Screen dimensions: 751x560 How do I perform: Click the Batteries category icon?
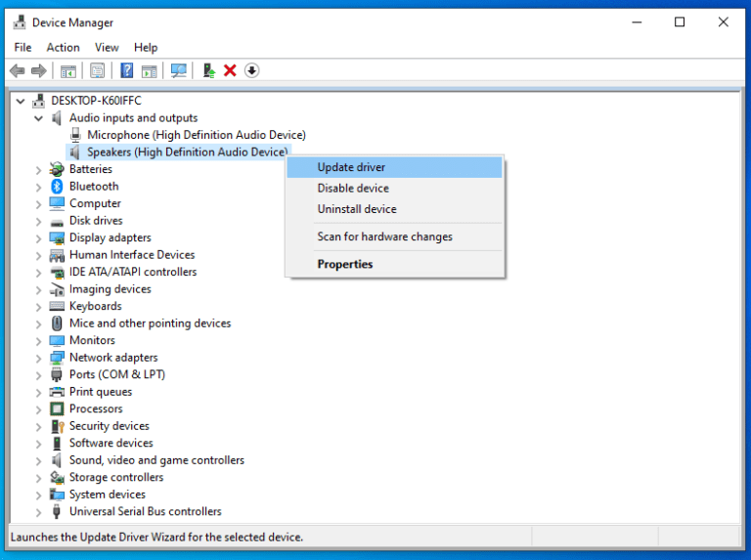[57, 169]
